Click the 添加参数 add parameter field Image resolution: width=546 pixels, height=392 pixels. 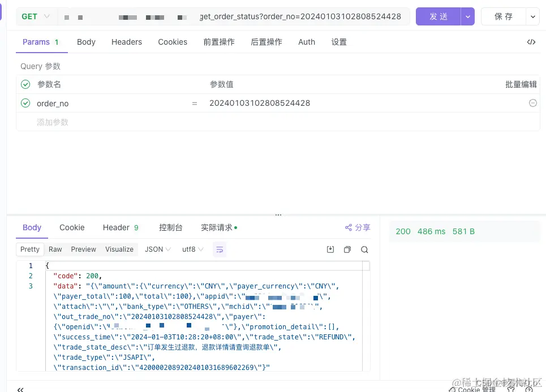pyautogui.click(x=53, y=122)
